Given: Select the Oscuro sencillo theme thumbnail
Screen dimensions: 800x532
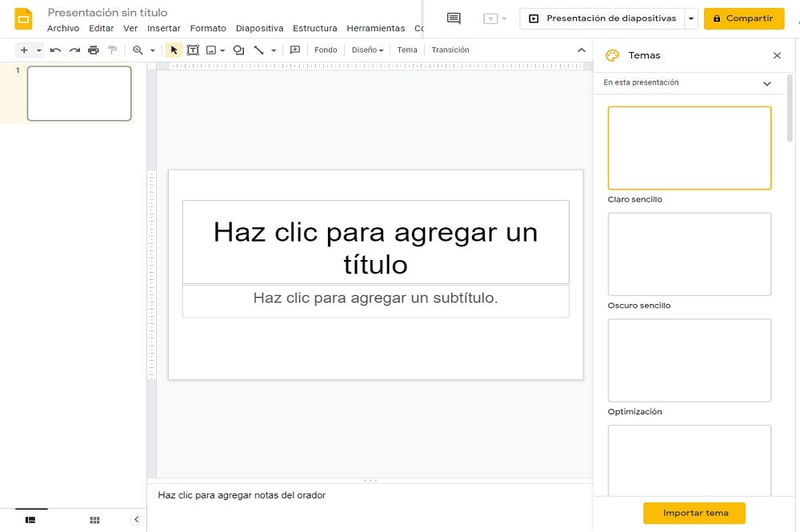Looking at the screenshot, I should 690,254.
